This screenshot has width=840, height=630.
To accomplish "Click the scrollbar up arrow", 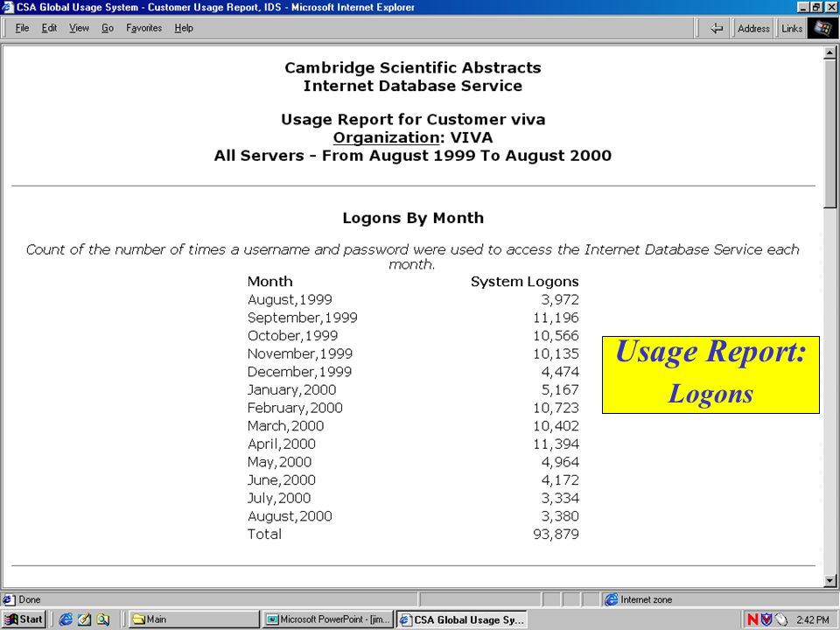I will 829,52.
